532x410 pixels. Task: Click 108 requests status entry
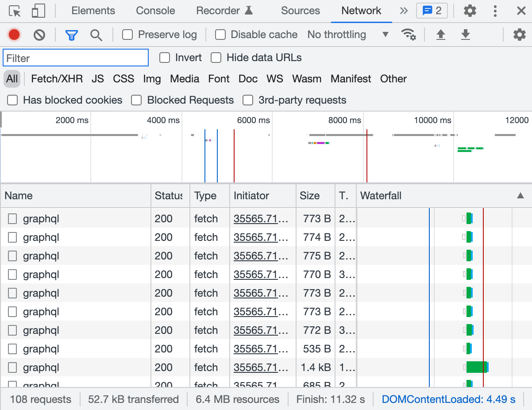[40, 399]
